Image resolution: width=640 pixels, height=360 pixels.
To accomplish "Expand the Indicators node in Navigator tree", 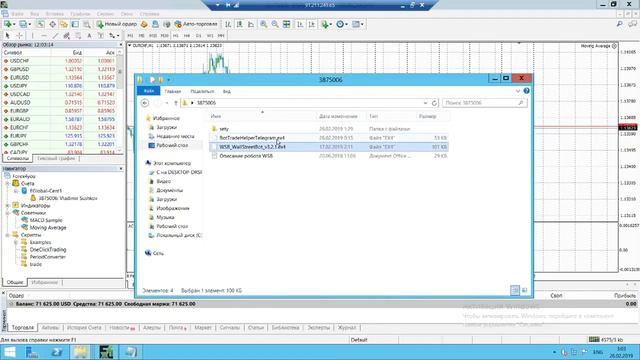I will (x=8, y=206).
